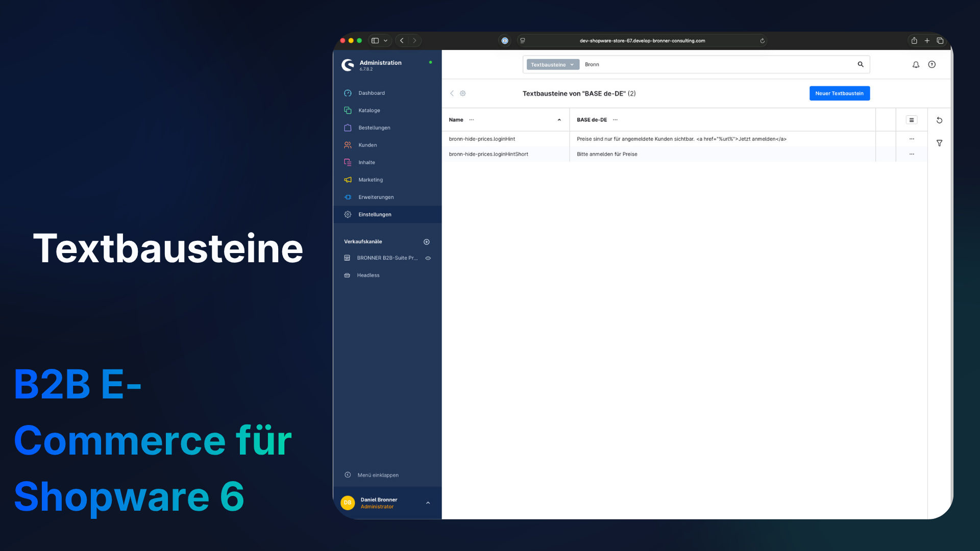Go back with the left chevron
The image size is (980, 551).
(x=452, y=93)
